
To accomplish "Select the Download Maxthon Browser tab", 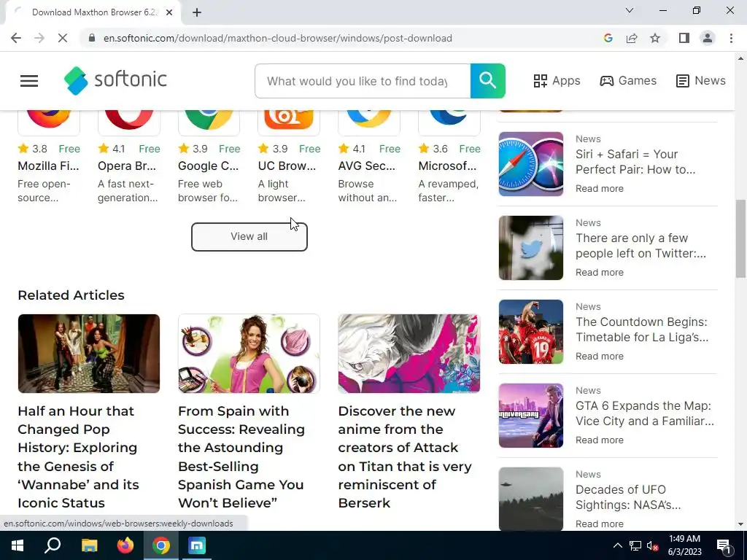I will point(93,12).
